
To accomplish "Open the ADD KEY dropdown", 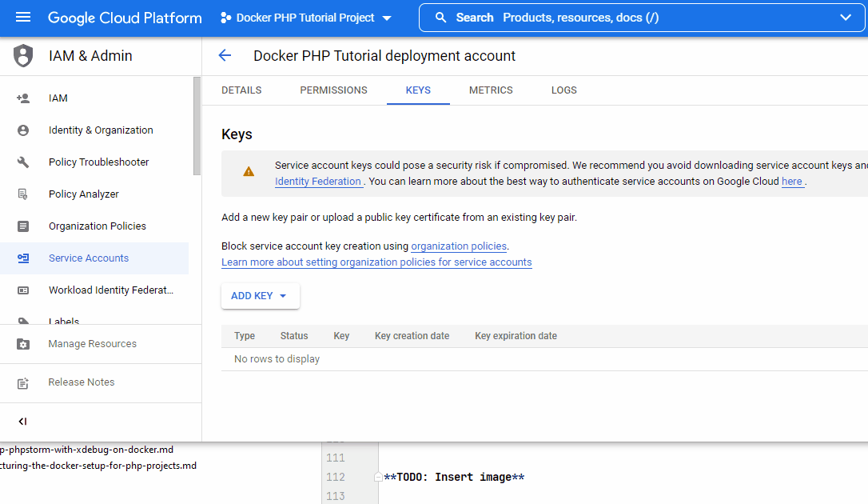I will 261,296.
